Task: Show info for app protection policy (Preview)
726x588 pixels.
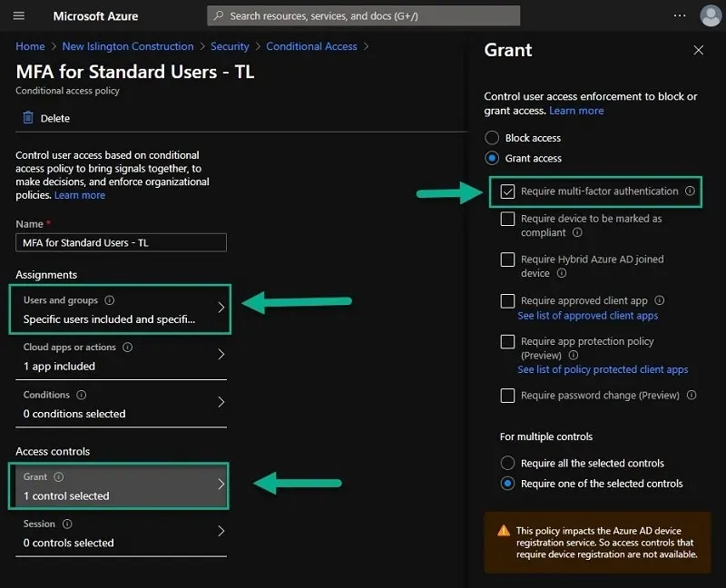Action: coord(574,355)
